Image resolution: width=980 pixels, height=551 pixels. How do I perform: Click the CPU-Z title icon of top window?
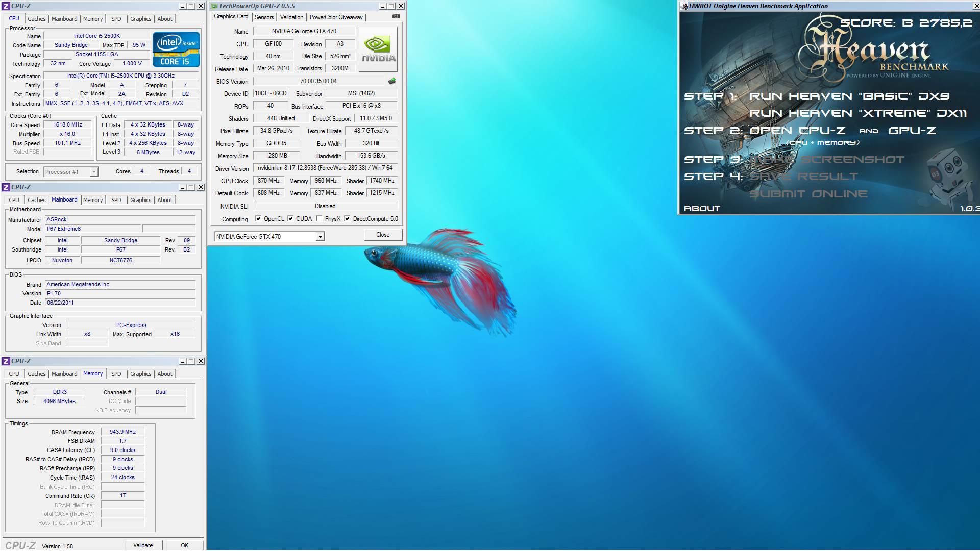coord(6,6)
